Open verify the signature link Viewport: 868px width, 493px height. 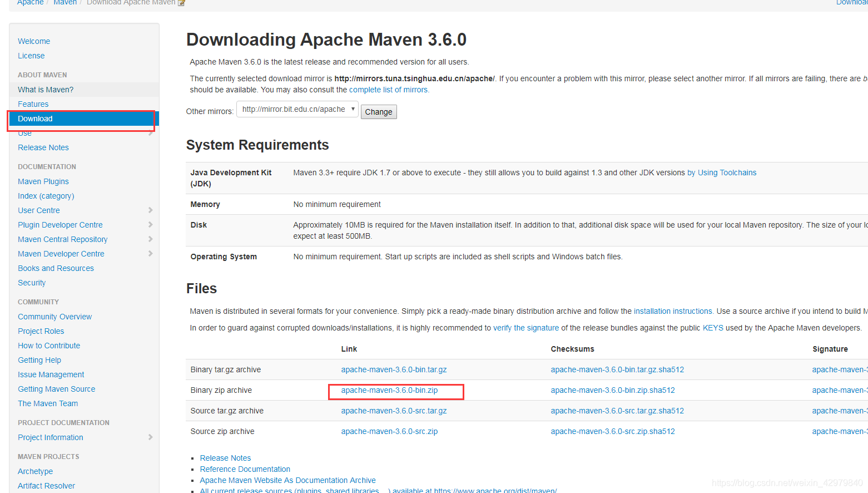(x=526, y=328)
